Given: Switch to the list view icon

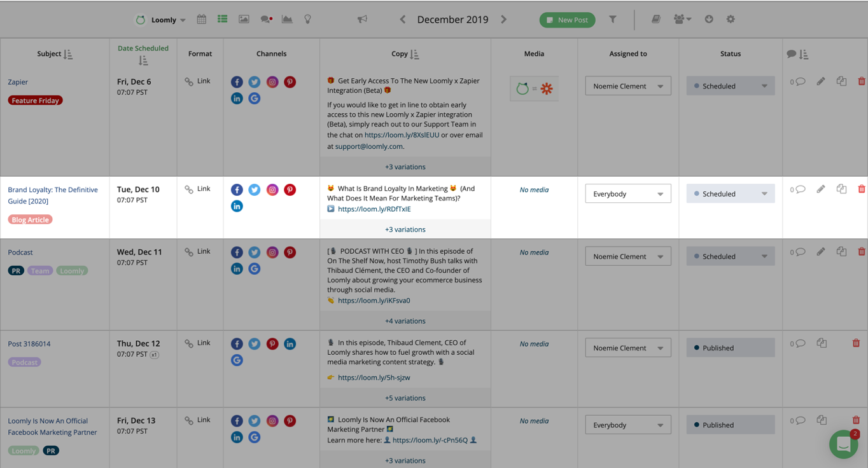Looking at the screenshot, I should coord(222,19).
